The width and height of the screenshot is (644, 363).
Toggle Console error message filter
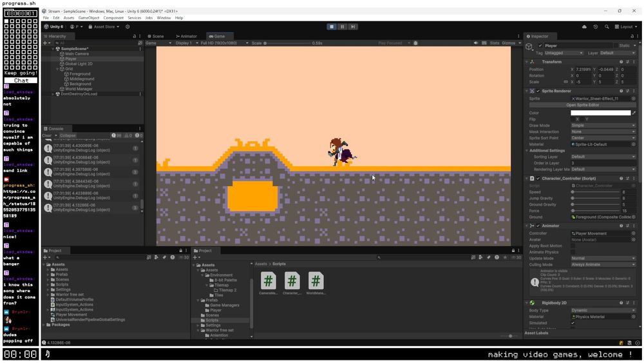click(x=138, y=135)
